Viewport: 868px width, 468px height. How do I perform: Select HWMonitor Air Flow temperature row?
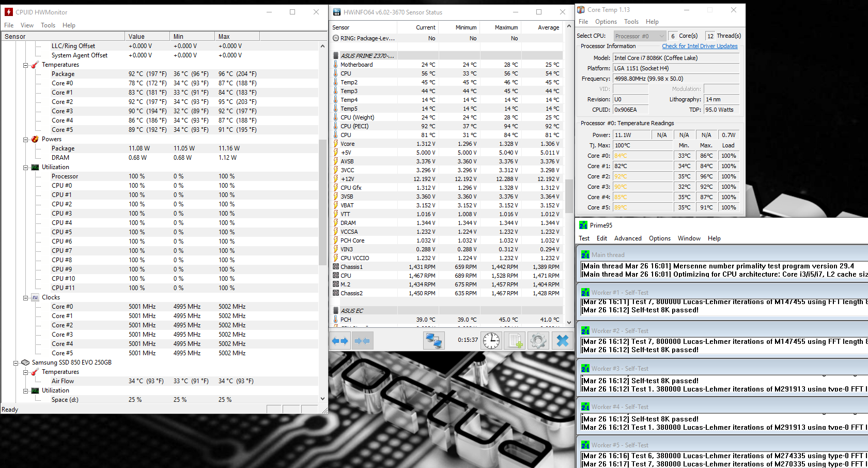[160, 381]
